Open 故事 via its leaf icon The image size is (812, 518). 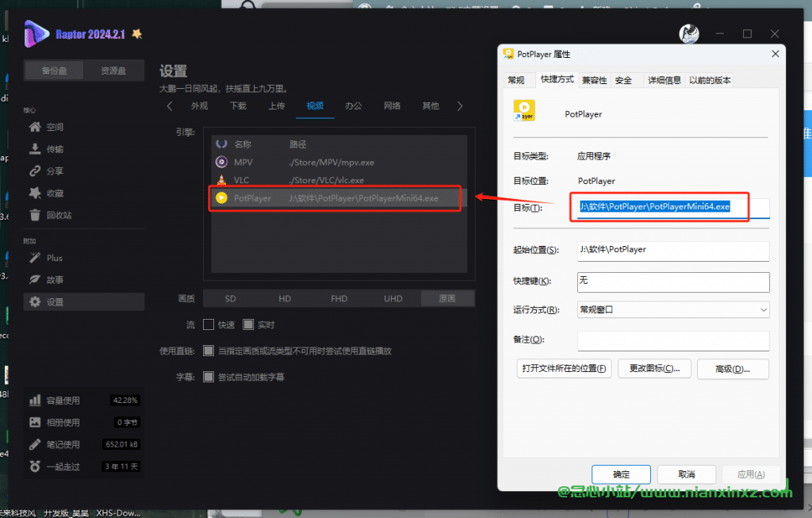click(35, 280)
